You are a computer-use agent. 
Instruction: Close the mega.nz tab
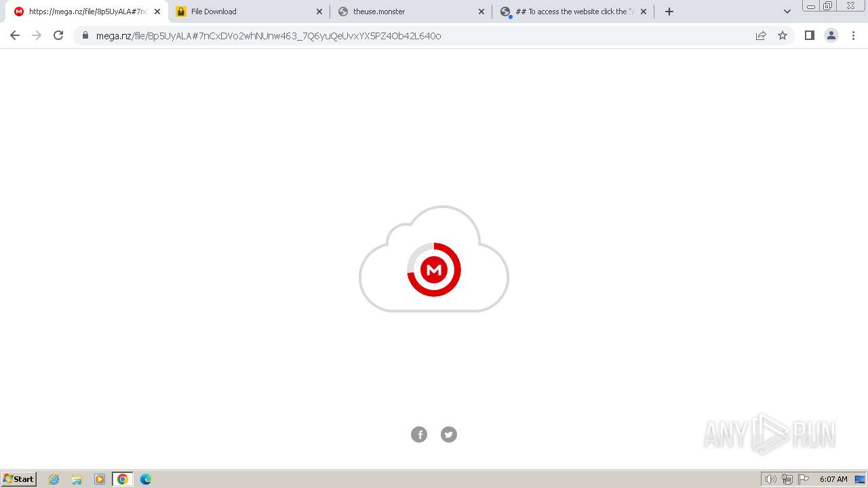click(157, 12)
